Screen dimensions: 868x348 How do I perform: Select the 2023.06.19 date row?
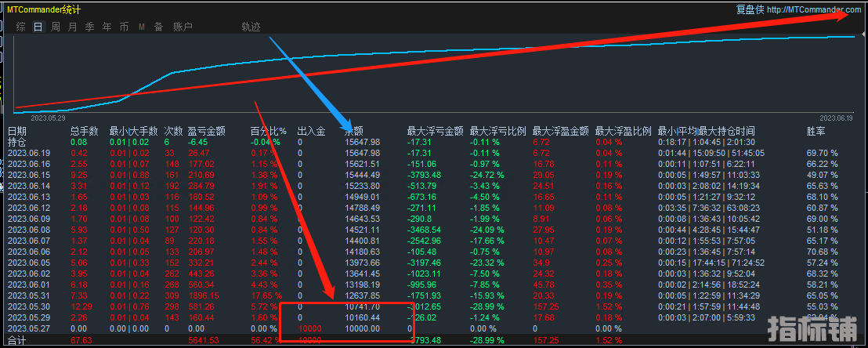tap(29, 153)
